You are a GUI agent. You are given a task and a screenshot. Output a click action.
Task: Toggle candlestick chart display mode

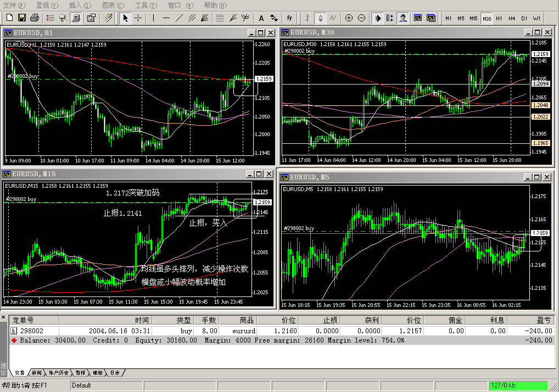(x=320, y=18)
